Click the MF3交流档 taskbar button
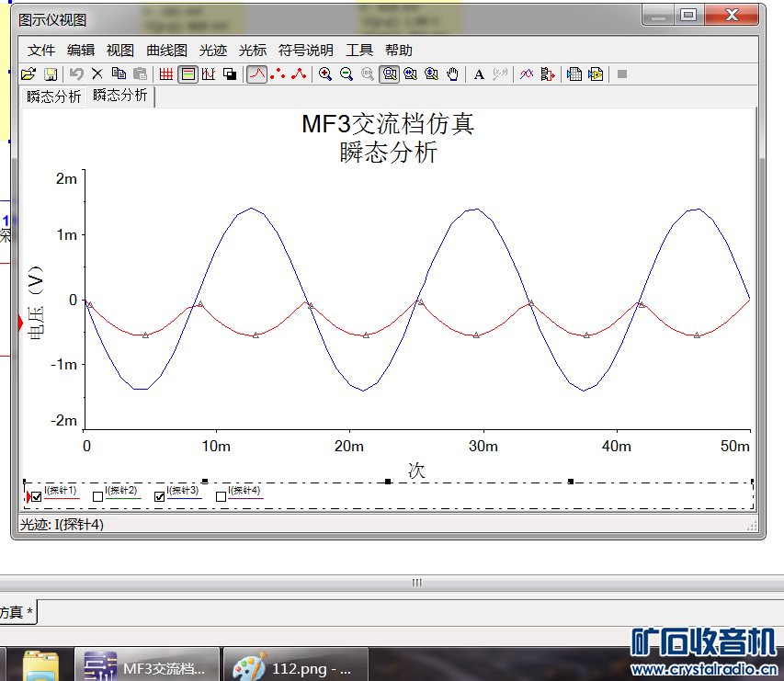Screen dimensions: 784x681 (147, 664)
